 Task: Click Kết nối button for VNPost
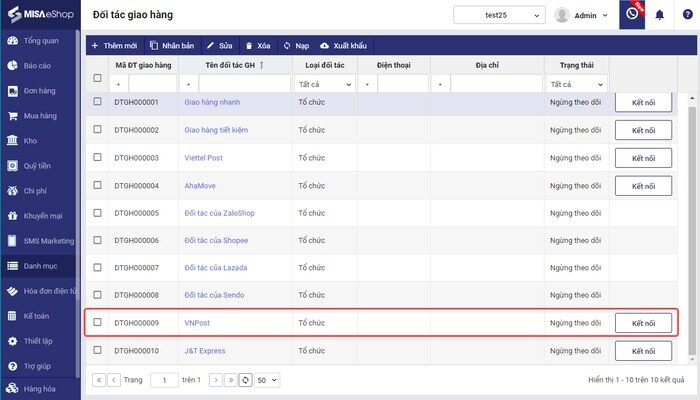point(643,323)
